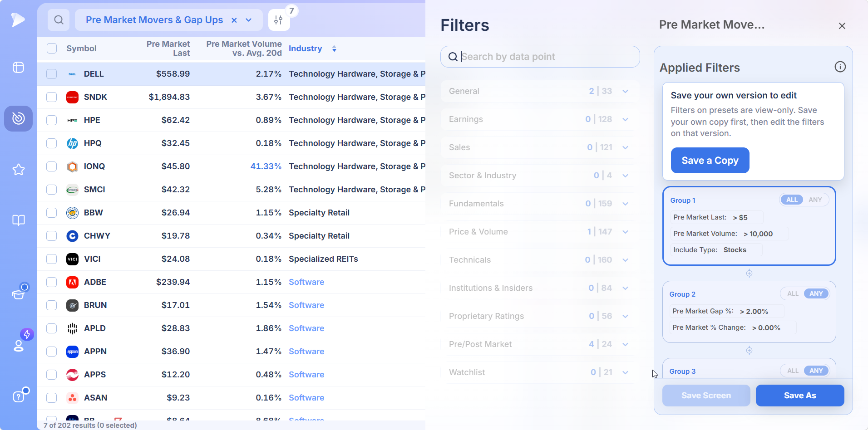Click the app logo icon in sidebar
The width and height of the screenshot is (868, 430).
(18, 20)
